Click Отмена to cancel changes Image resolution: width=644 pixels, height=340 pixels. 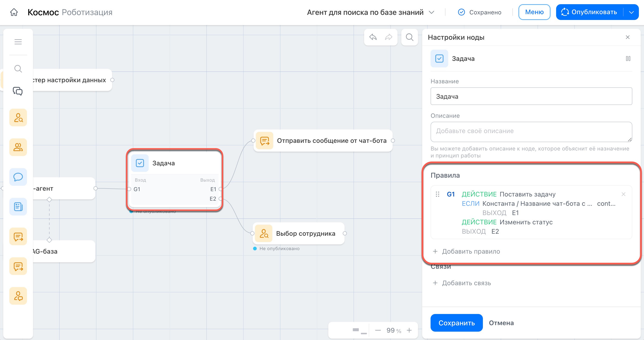[x=501, y=323]
